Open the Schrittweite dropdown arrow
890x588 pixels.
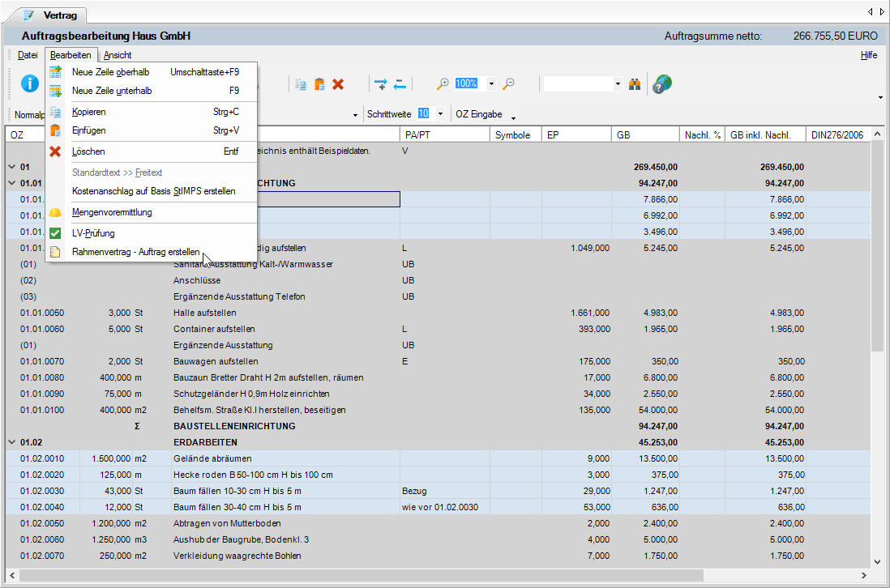pyautogui.click(x=440, y=114)
